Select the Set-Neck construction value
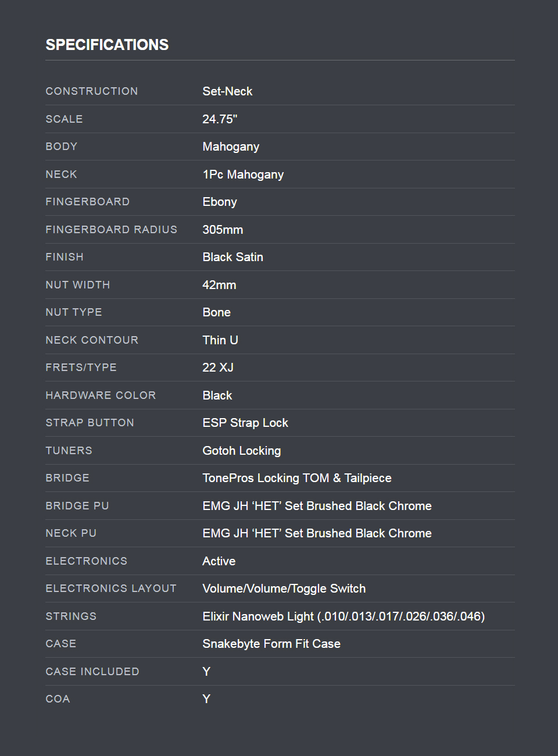Viewport: 558px width, 756px height. (227, 91)
